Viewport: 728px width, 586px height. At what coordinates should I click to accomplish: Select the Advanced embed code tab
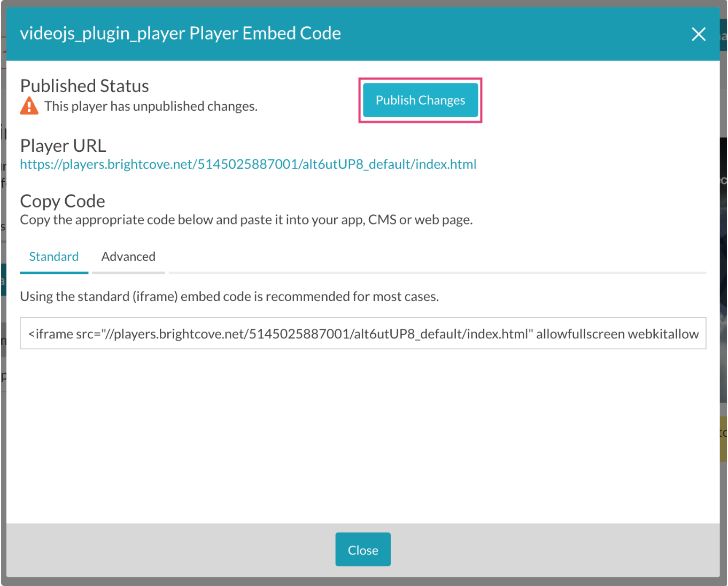pyautogui.click(x=128, y=257)
